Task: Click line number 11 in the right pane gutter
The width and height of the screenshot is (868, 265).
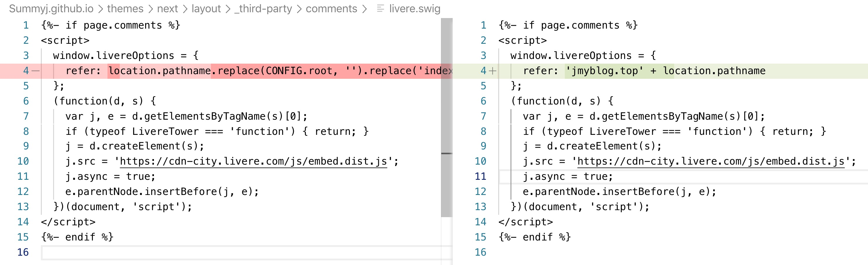Action: [480, 177]
